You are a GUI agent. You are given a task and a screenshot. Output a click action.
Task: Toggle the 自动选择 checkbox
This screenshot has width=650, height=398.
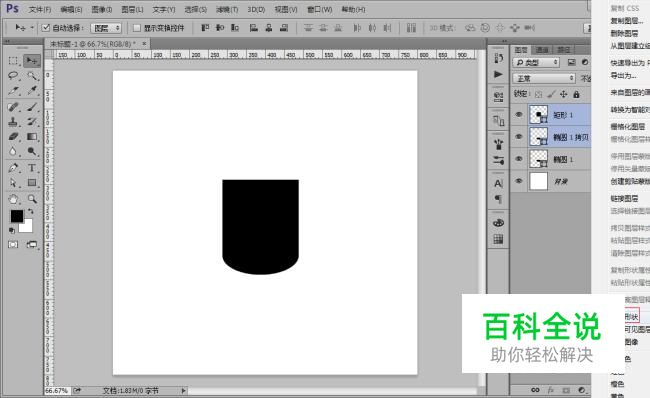pos(46,28)
